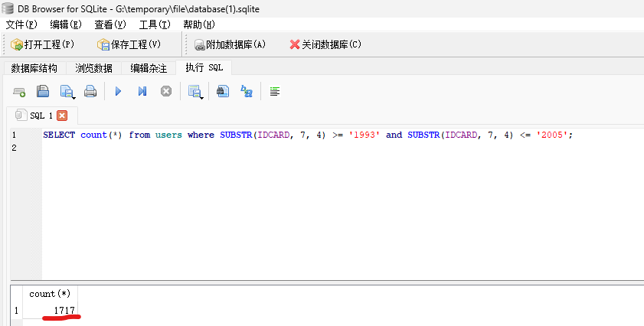Image resolution: width=644 pixels, height=326 pixels.
Task: Click the open SQL file icon
Action: [x=43, y=91]
